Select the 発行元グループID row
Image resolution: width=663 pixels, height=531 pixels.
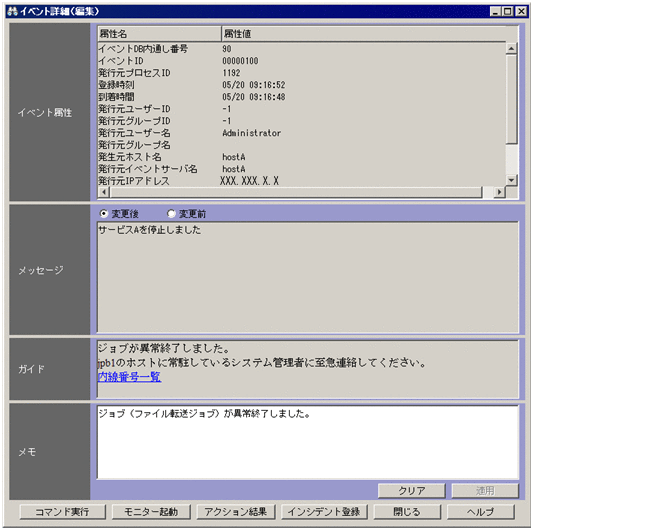[301, 121]
